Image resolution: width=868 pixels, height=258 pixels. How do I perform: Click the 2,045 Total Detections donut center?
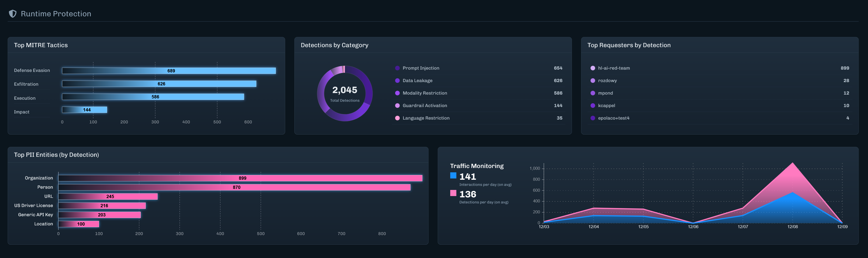[344, 93]
